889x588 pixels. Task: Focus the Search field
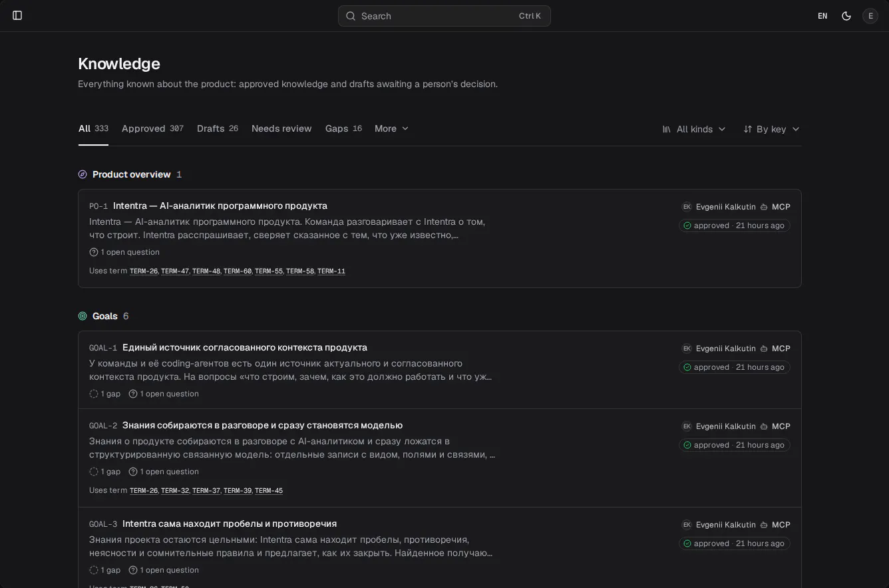click(x=444, y=16)
